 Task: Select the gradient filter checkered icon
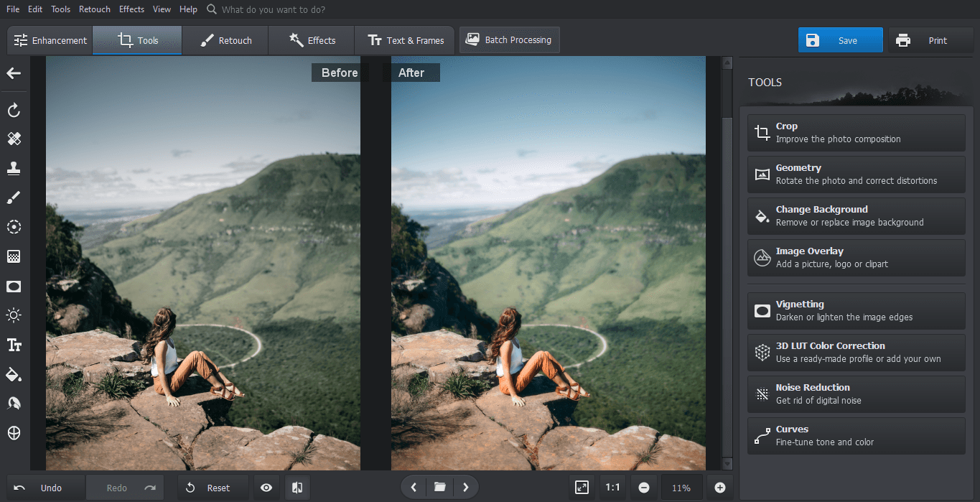coord(14,256)
